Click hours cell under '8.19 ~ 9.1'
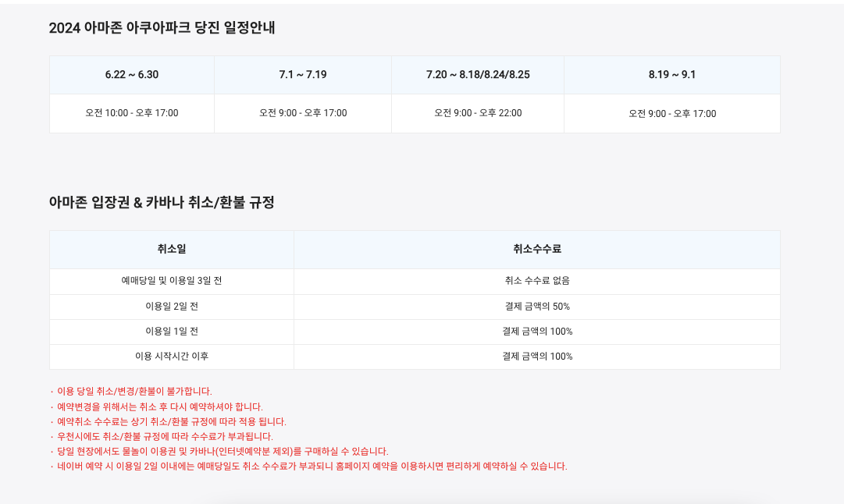Viewport: 844px width, 504px height. [x=671, y=113]
